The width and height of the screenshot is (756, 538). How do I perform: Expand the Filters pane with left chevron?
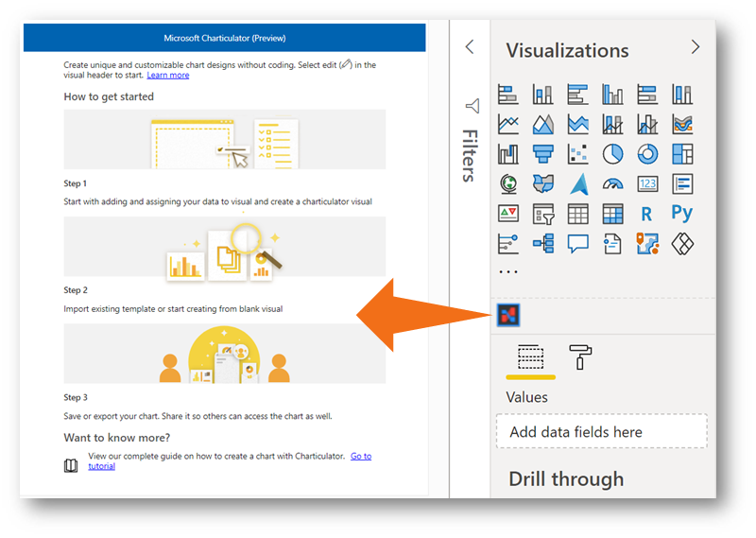(470, 47)
